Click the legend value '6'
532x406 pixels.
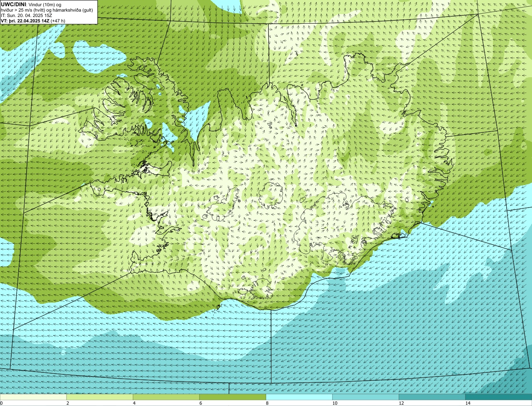[x=200, y=403]
